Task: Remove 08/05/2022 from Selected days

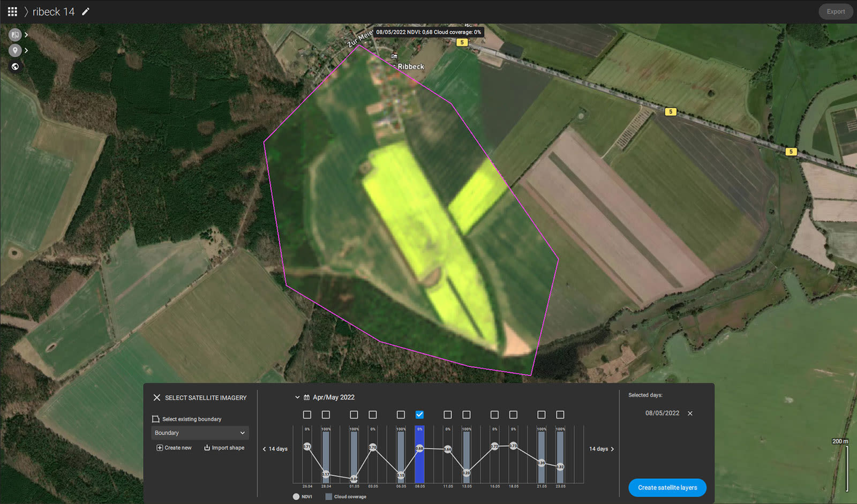Action: [690, 413]
